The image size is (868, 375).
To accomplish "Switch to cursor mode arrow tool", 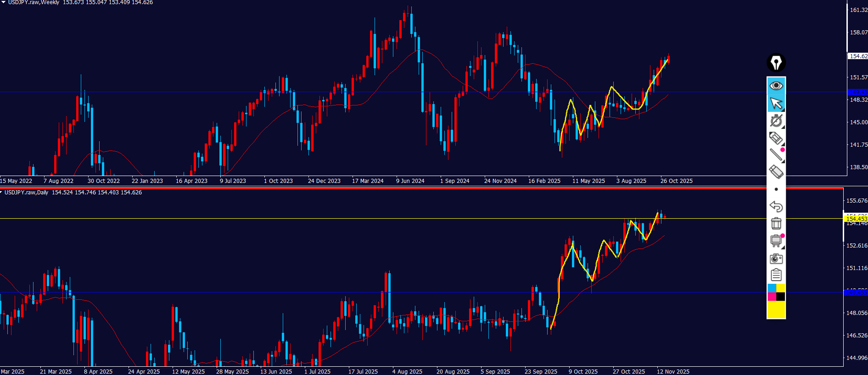I will pos(776,103).
